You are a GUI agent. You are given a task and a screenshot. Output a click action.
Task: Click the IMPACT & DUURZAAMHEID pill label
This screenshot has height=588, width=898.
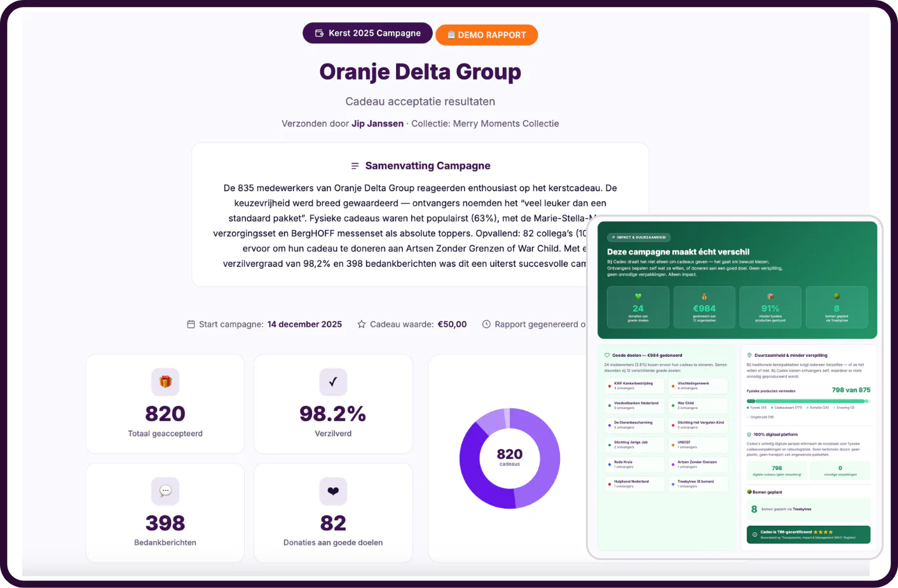(x=639, y=237)
